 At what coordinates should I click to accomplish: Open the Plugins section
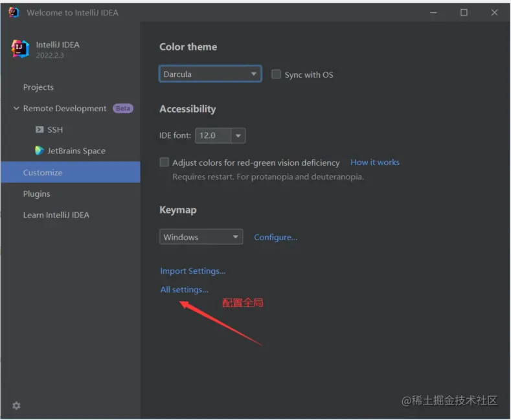[36, 193]
